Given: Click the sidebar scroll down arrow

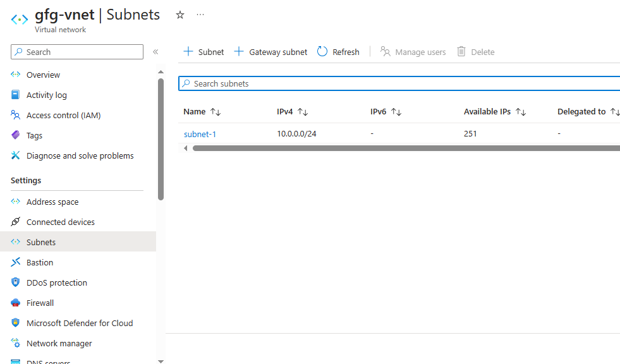Looking at the screenshot, I should pyautogui.click(x=161, y=361).
